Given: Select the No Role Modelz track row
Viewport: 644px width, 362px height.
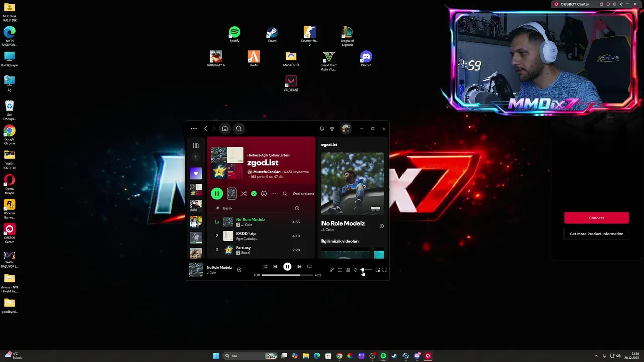Looking at the screenshot, I should [261, 222].
